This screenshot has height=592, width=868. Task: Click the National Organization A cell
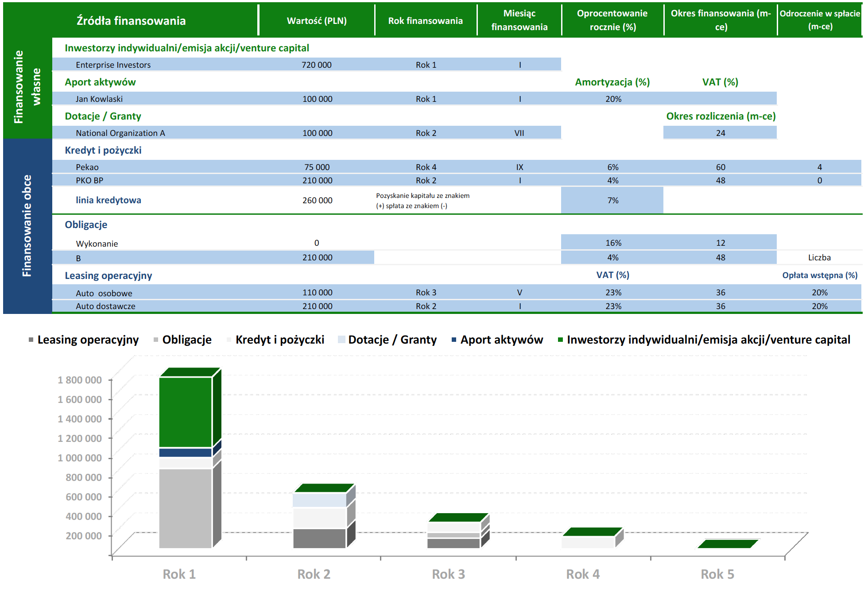120,133
